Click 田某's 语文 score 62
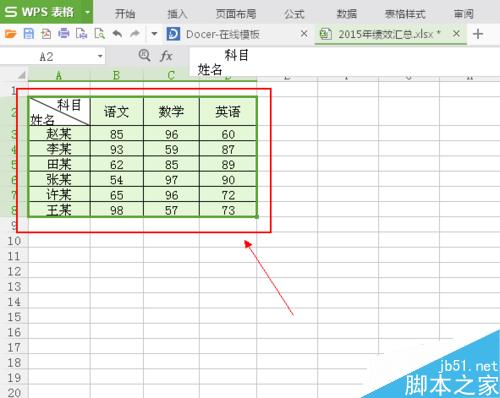This screenshot has width=500, height=398. pos(117,164)
